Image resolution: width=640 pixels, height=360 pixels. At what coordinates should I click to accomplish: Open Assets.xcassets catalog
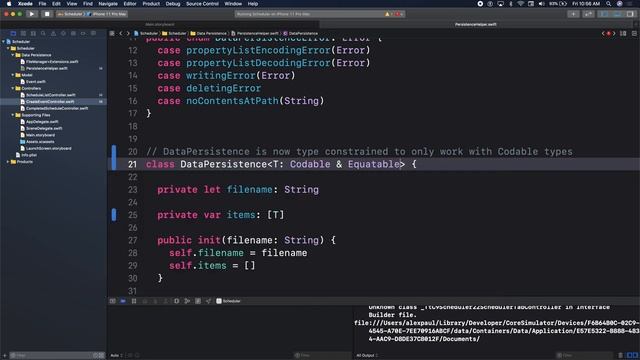click(37, 142)
